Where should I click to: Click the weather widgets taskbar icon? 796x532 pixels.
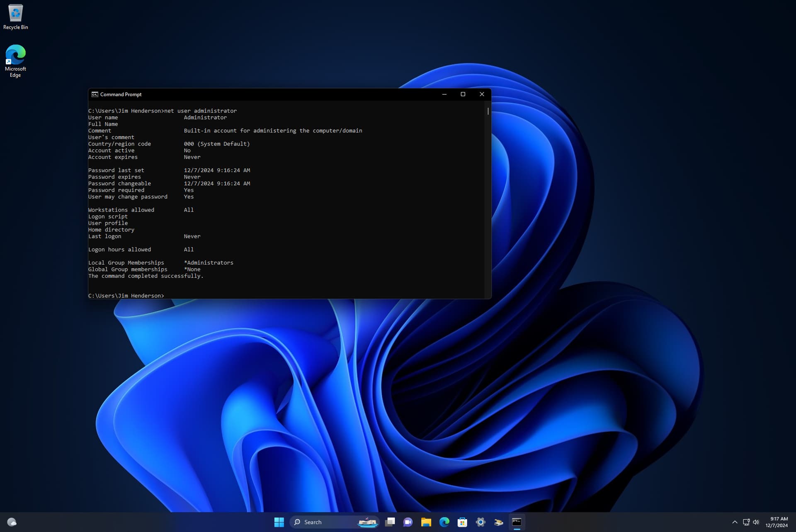[x=12, y=522]
